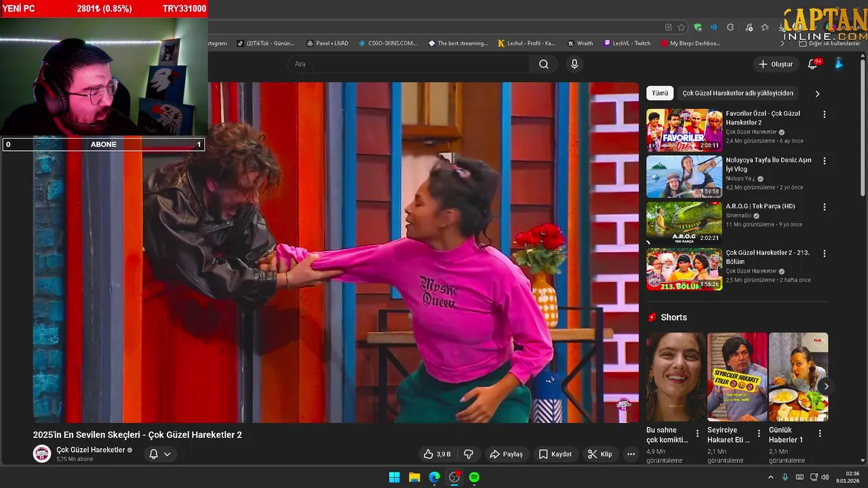This screenshot has width=868, height=488.
Task: Click the YouTube search magnifier button
Action: [544, 64]
